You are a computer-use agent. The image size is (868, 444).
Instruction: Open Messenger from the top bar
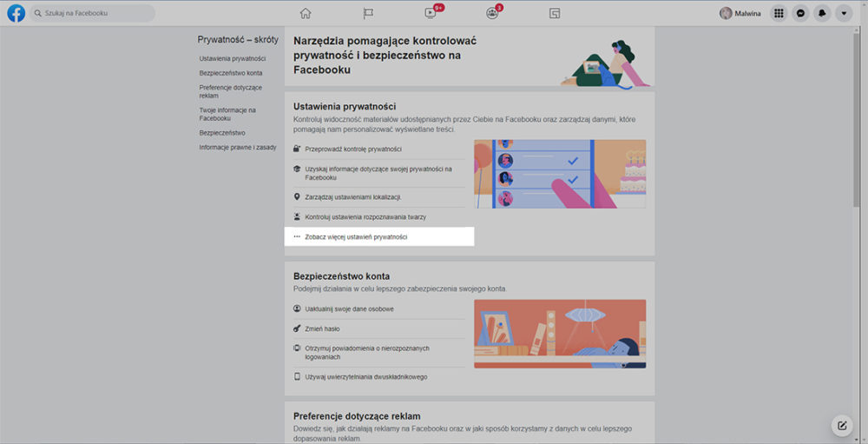pyautogui.click(x=800, y=13)
